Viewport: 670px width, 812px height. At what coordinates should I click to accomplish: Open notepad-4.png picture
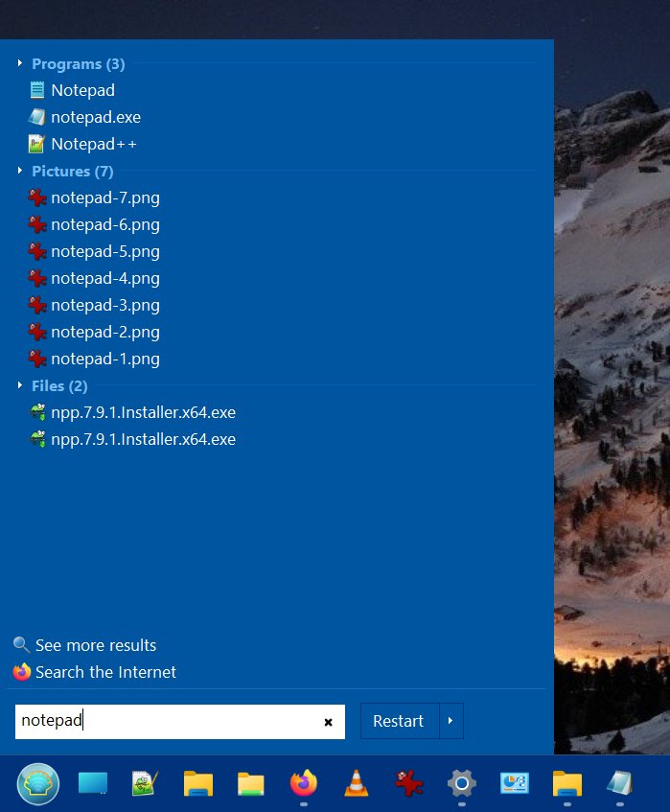94,279
